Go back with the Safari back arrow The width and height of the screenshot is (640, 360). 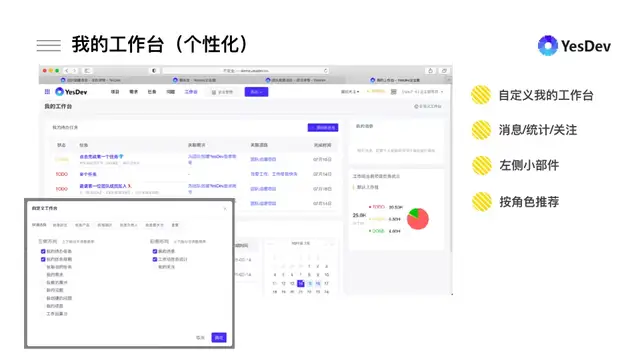tap(67, 71)
